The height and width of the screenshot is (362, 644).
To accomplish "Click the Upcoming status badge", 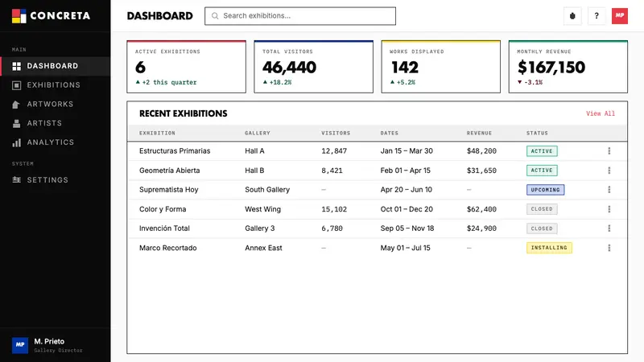I will [x=546, y=190].
